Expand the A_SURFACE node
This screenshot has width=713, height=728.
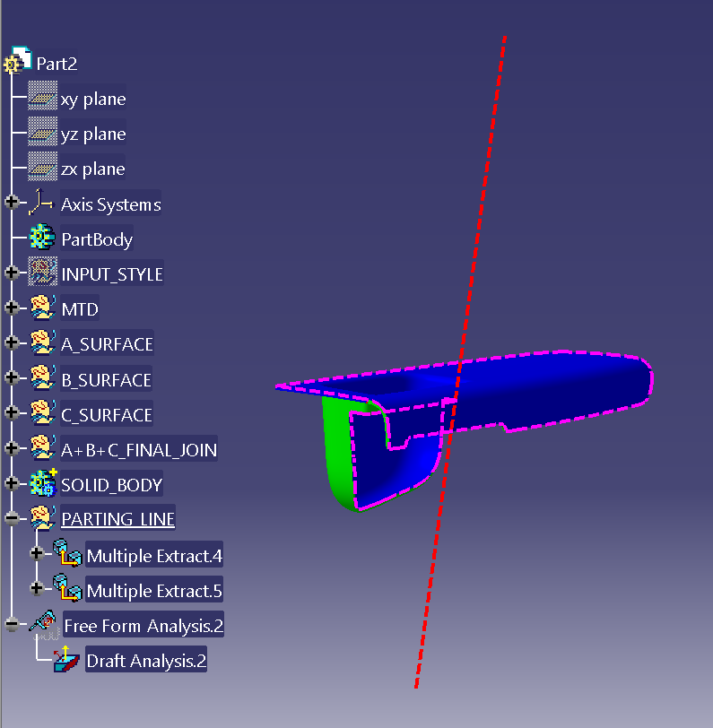(12, 342)
